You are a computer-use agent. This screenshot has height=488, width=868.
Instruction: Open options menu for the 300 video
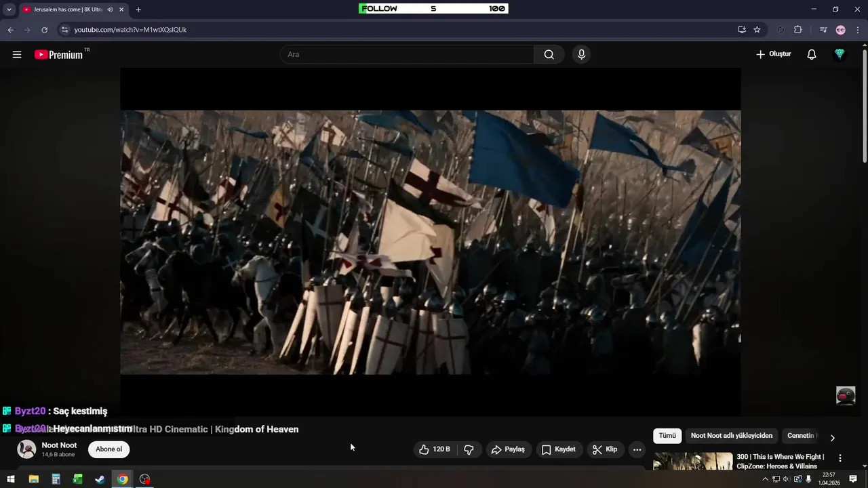coord(840,458)
